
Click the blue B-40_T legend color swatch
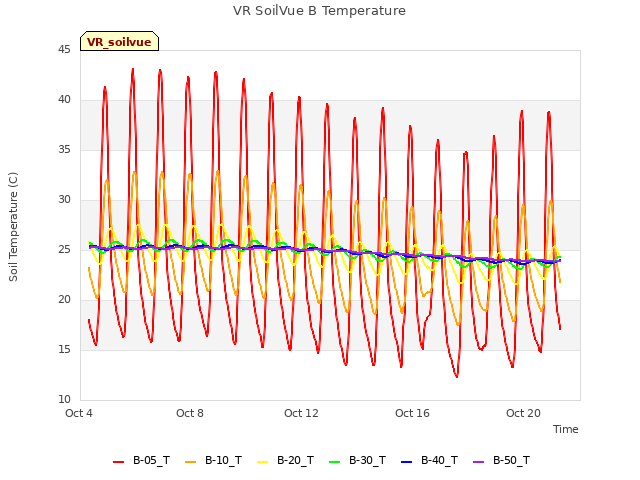(407, 462)
